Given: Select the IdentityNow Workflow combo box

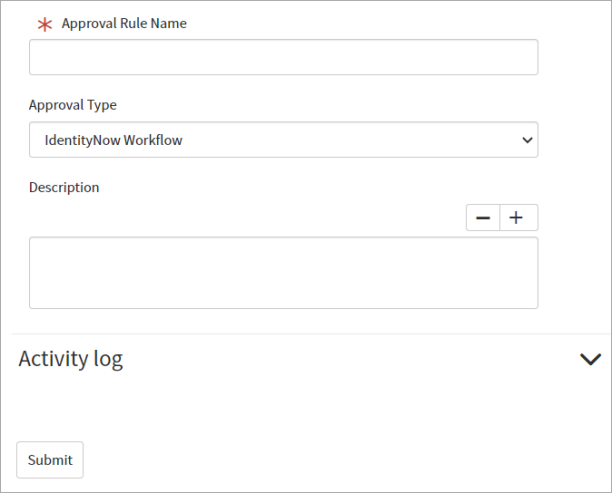Looking at the screenshot, I should (x=284, y=140).
